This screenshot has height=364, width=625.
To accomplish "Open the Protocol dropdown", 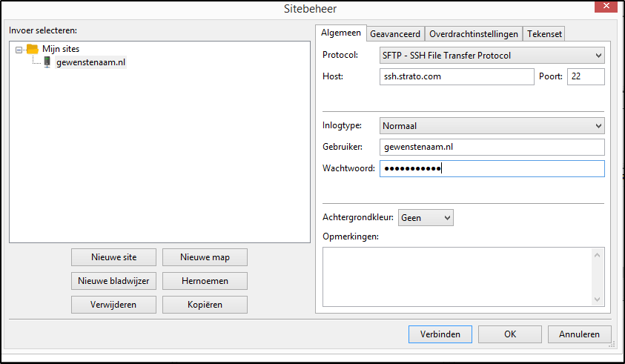I will coord(492,56).
